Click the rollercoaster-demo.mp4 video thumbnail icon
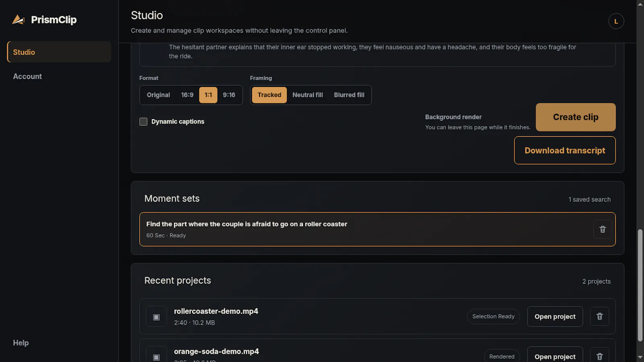This screenshot has width=644, height=362. click(157, 317)
